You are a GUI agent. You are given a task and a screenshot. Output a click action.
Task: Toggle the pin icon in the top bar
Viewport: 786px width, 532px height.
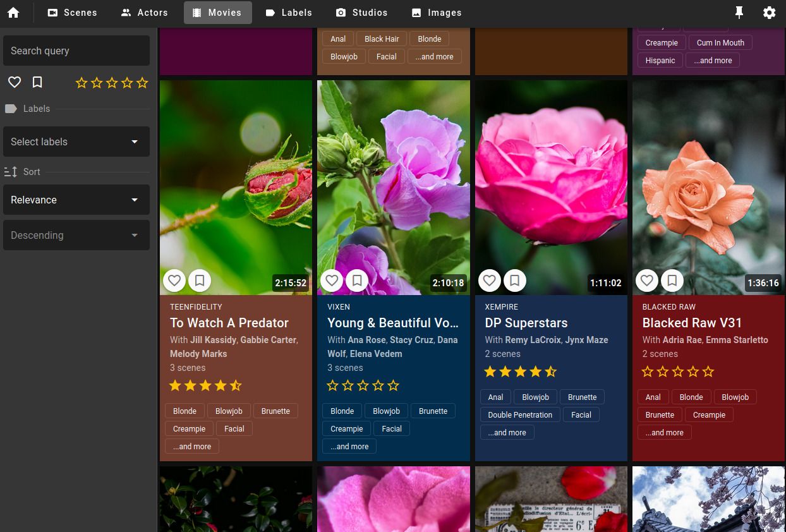point(739,13)
